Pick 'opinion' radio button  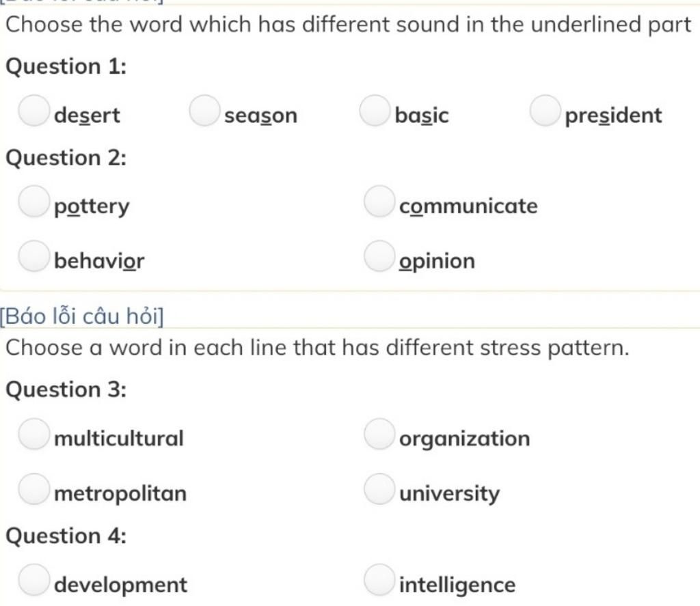tap(379, 256)
